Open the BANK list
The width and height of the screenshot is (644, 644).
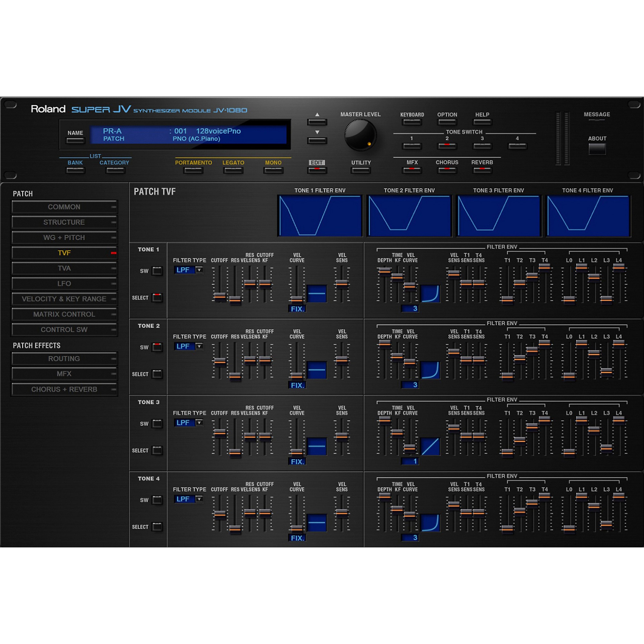(x=75, y=170)
